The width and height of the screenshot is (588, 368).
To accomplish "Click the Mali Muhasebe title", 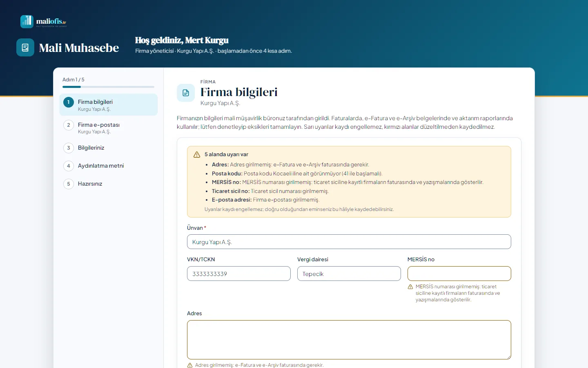I will (79, 48).
